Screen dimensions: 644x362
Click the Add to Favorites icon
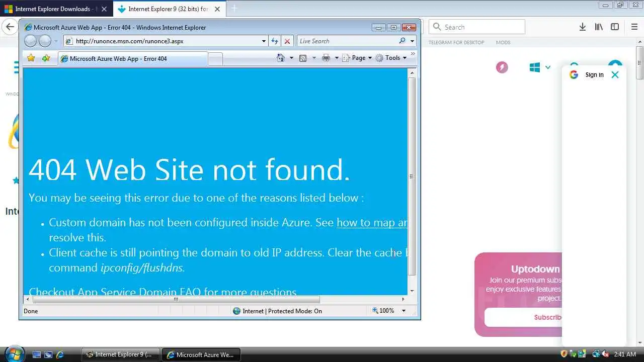click(x=46, y=58)
